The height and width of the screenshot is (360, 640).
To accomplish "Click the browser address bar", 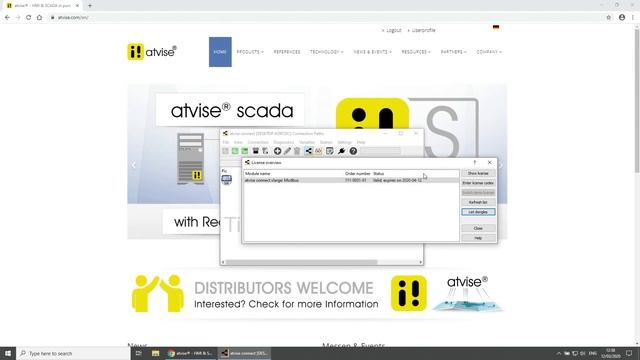I will pos(327,18).
